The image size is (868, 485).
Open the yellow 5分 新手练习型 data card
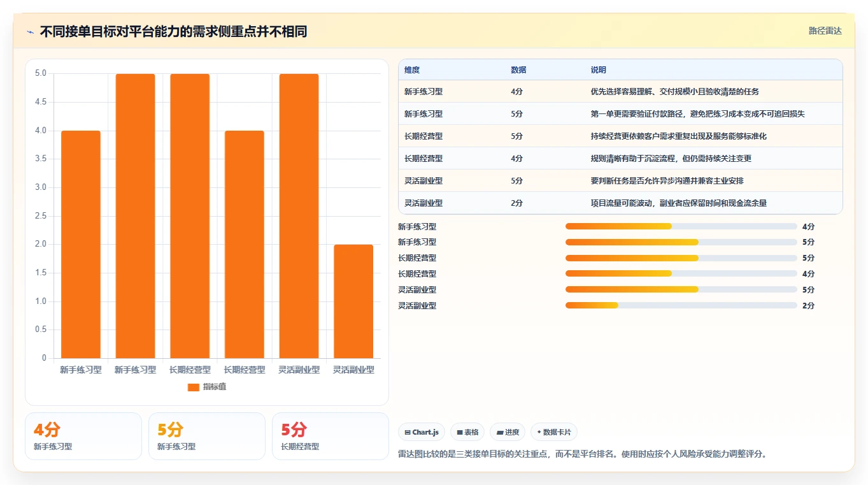[x=207, y=437]
